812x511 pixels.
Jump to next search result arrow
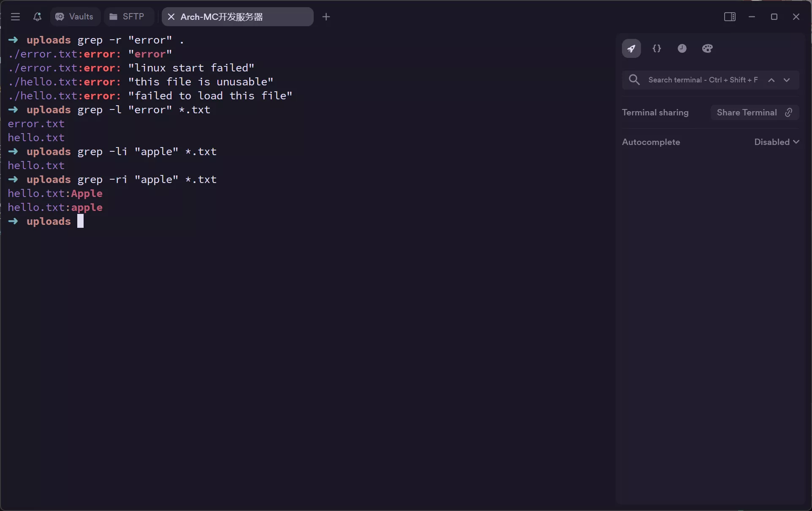coord(787,80)
